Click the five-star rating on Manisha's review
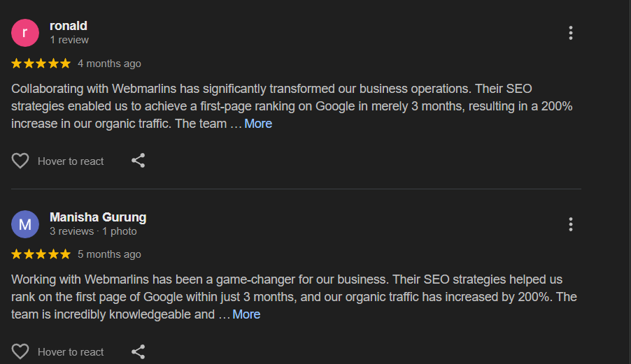631x364 pixels. pyautogui.click(x=41, y=254)
